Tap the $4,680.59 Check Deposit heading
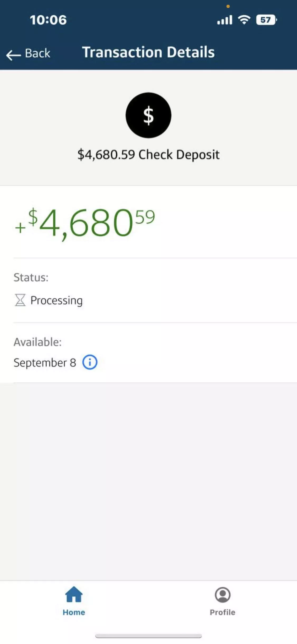297x644 pixels. tap(148, 155)
